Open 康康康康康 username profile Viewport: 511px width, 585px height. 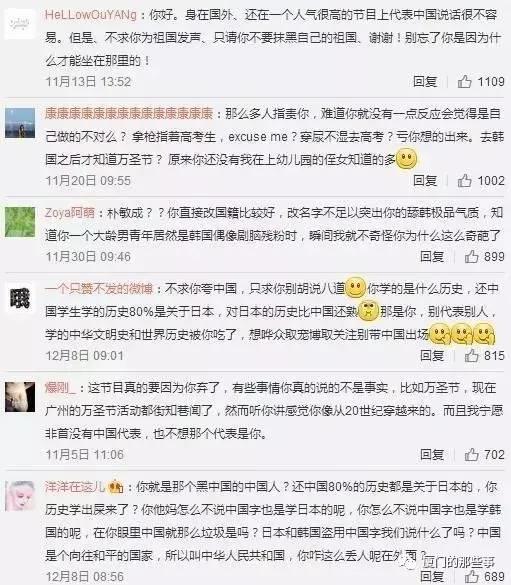click(129, 113)
